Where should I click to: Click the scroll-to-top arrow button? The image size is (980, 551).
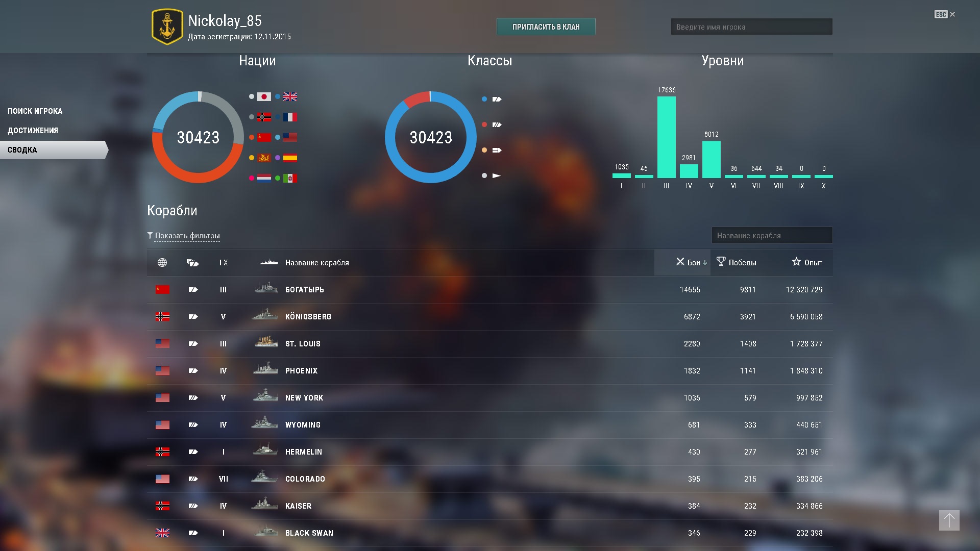point(949,520)
